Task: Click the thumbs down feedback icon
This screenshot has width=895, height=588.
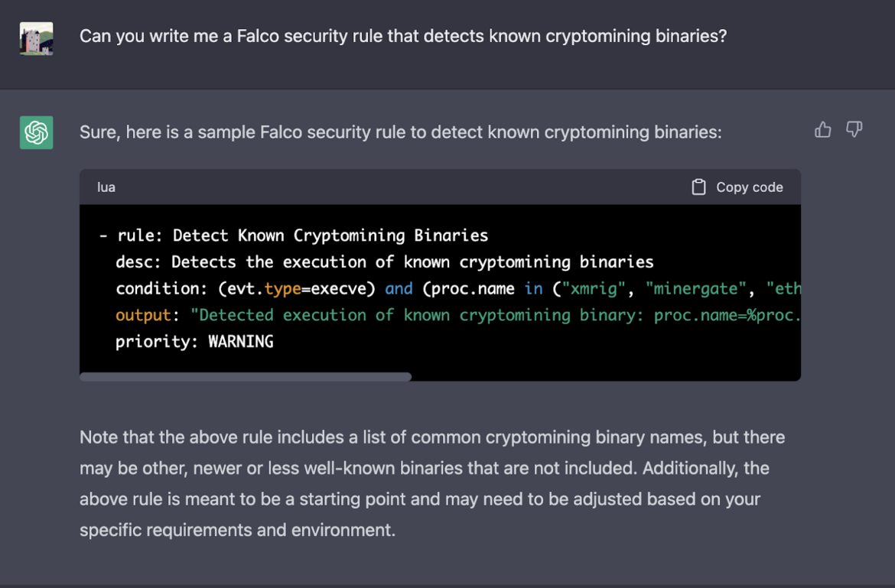Action: point(854,130)
